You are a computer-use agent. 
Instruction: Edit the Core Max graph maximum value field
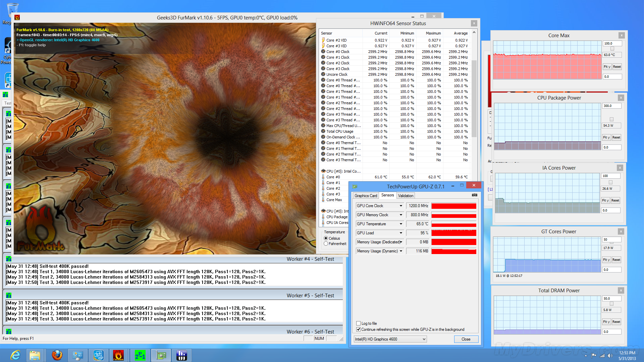[612, 44]
